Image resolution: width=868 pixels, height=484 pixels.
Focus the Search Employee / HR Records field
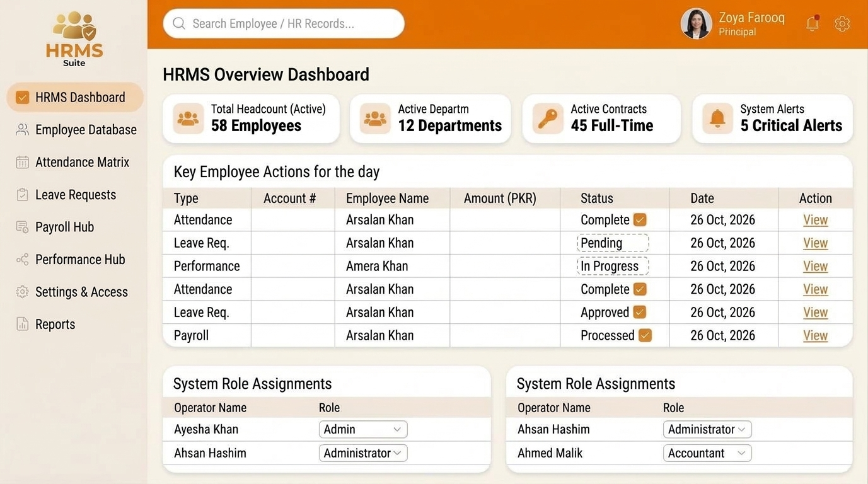pyautogui.click(x=284, y=23)
